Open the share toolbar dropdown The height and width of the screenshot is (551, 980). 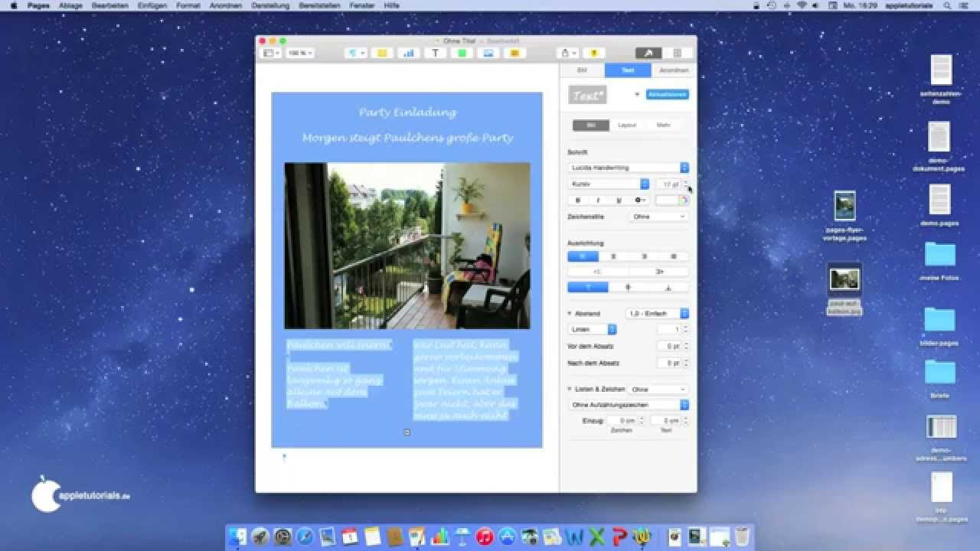coord(568,53)
